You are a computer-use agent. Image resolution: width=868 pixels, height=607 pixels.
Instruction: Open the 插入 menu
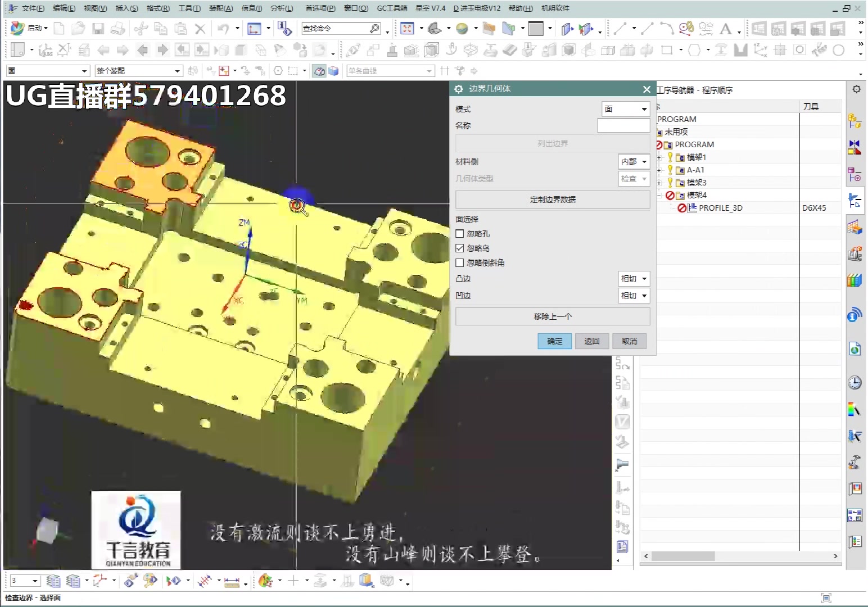pos(126,8)
